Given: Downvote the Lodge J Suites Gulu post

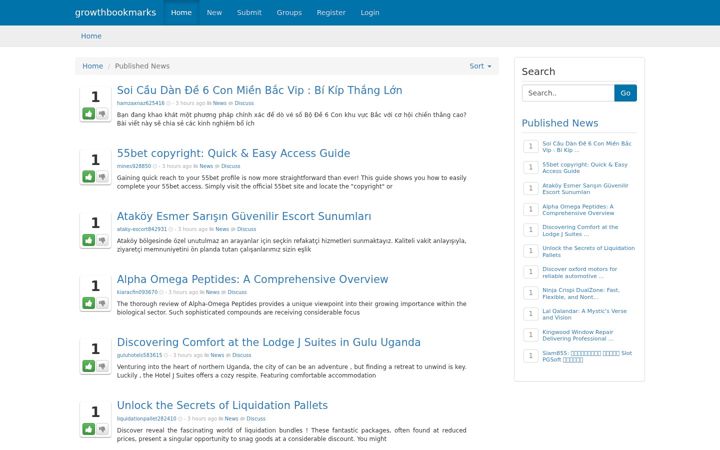Looking at the screenshot, I should [x=102, y=366].
